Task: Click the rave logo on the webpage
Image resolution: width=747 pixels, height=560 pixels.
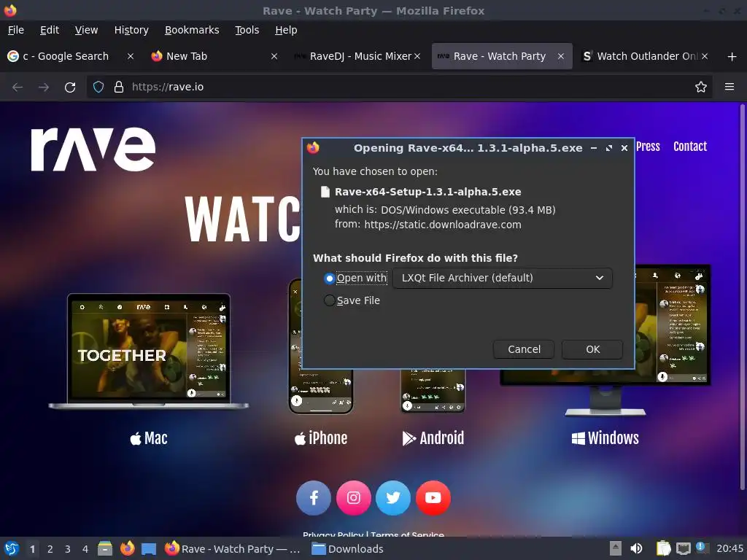Action: coord(93,149)
